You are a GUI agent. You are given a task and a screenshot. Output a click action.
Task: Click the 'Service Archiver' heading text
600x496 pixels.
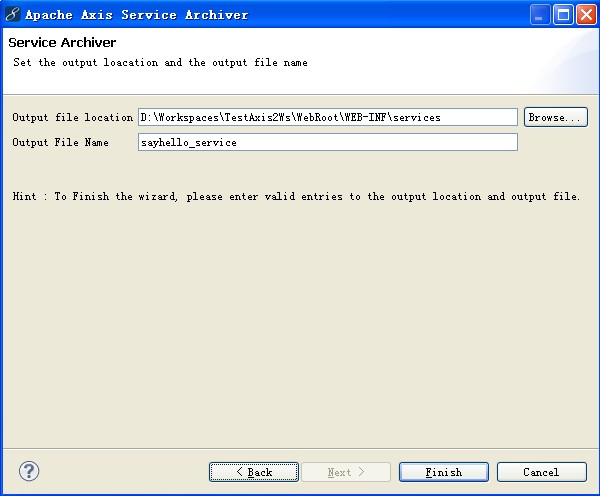tap(62, 42)
